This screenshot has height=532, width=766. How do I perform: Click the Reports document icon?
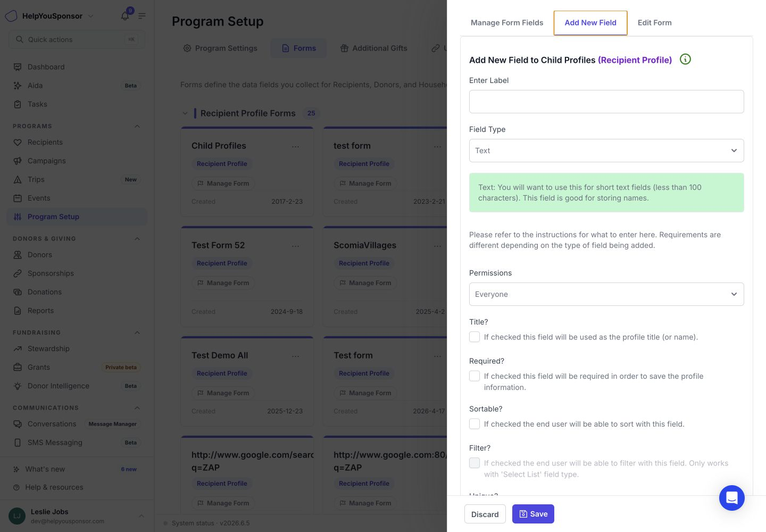(x=18, y=311)
